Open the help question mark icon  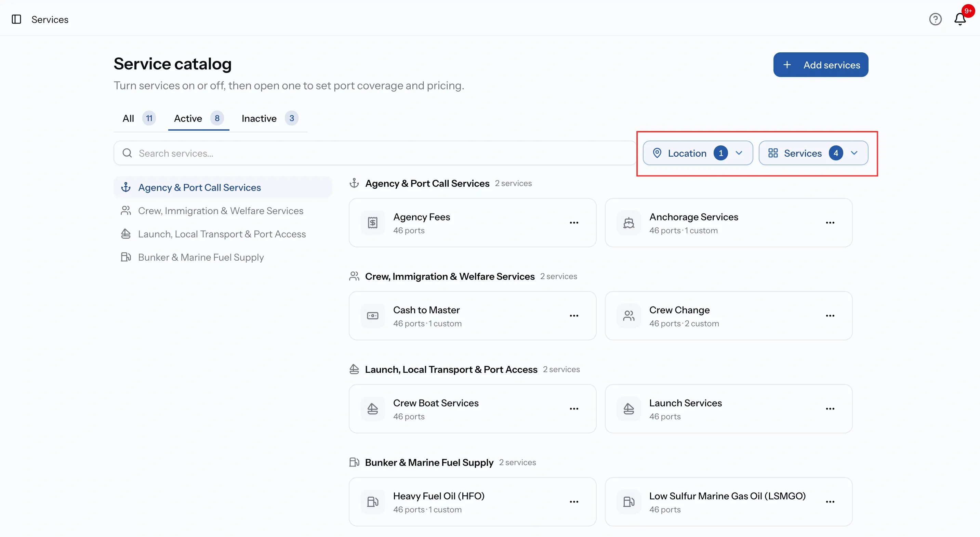pyautogui.click(x=935, y=19)
